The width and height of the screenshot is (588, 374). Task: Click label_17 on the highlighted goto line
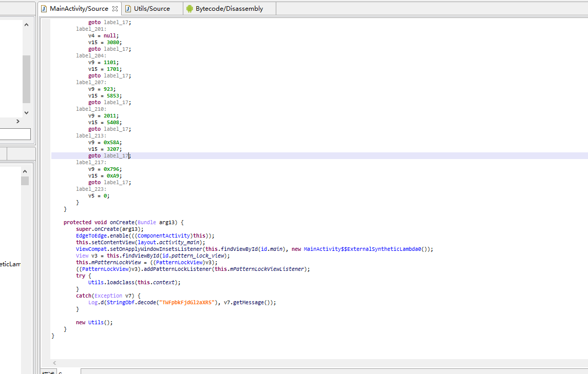pos(116,155)
